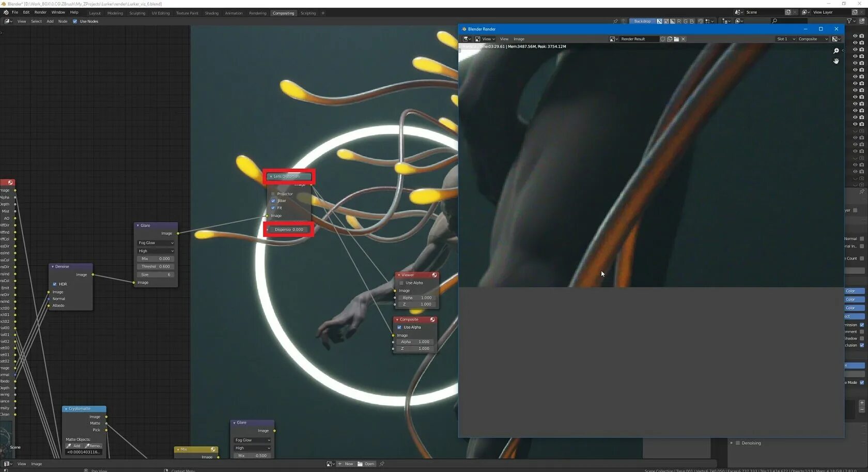The image size is (868, 472).
Task: Pin the node tree with the pin icon
Action: click(615, 21)
